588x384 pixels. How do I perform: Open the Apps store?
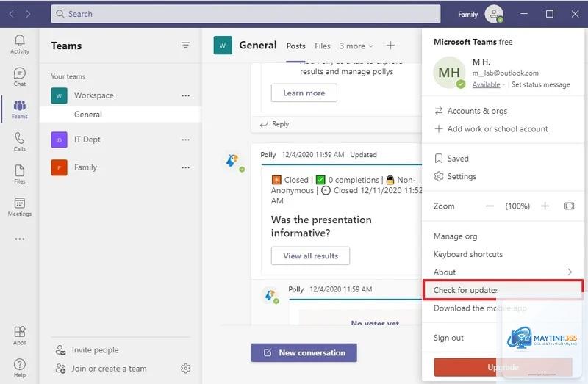[x=20, y=336]
